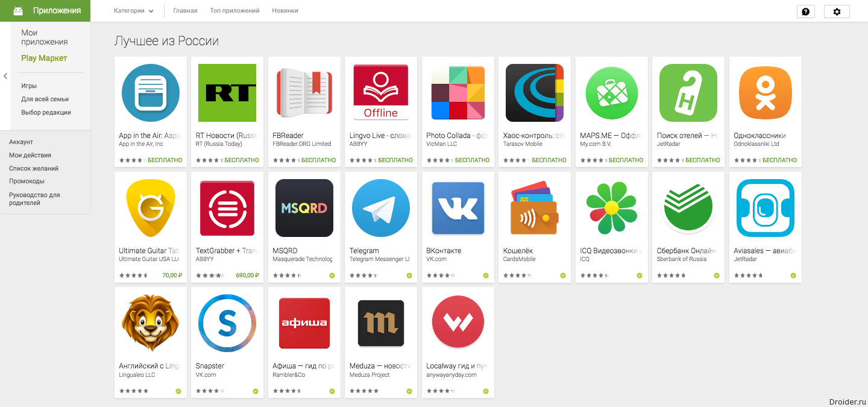Expand the Категории dropdown
Image resolution: width=868 pixels, height=407 pixels.
click(x=133, y=11)
